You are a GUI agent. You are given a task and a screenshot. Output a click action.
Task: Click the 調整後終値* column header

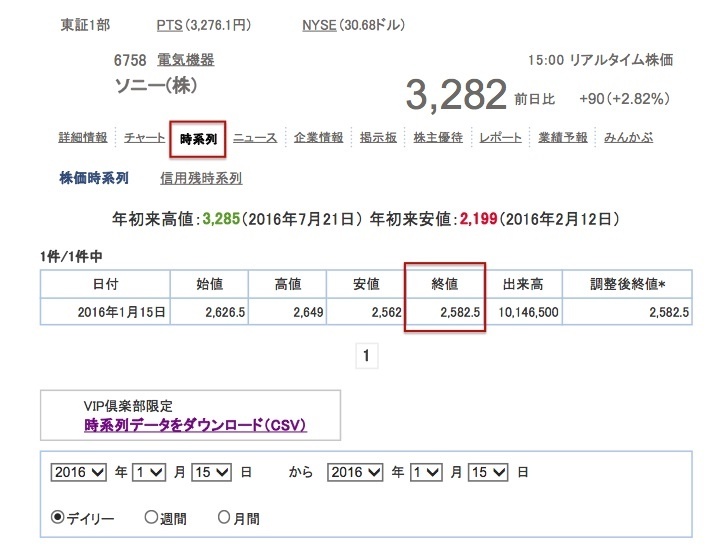click(x=627, y=284)
